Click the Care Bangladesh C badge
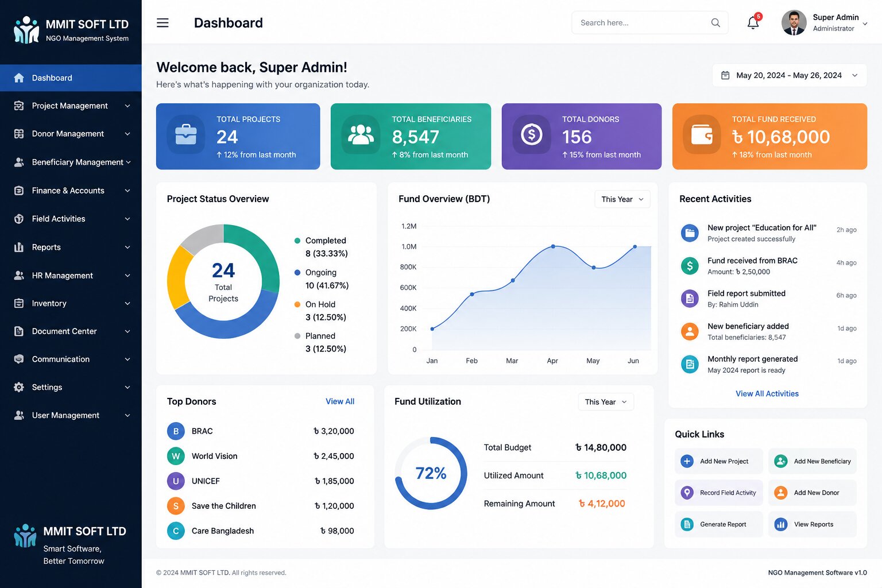 176,531
